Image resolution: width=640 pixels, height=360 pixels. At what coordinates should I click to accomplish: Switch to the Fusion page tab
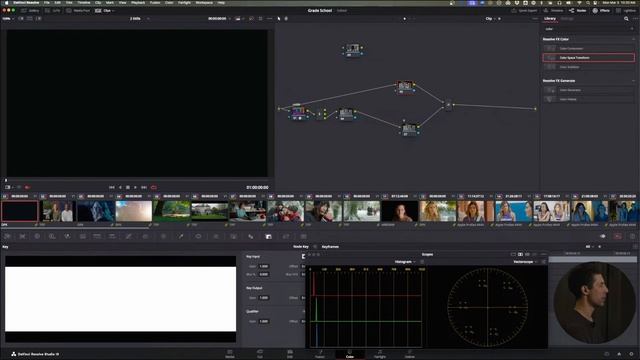(x=320, y=353)
